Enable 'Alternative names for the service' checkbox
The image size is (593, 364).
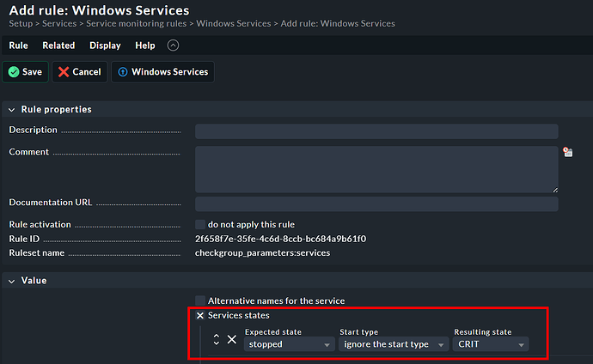tap(200, 300)
